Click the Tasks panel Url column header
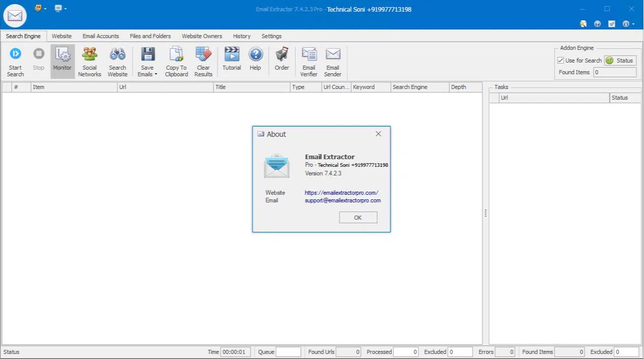644x359 pixels. [x=555, y=98]
